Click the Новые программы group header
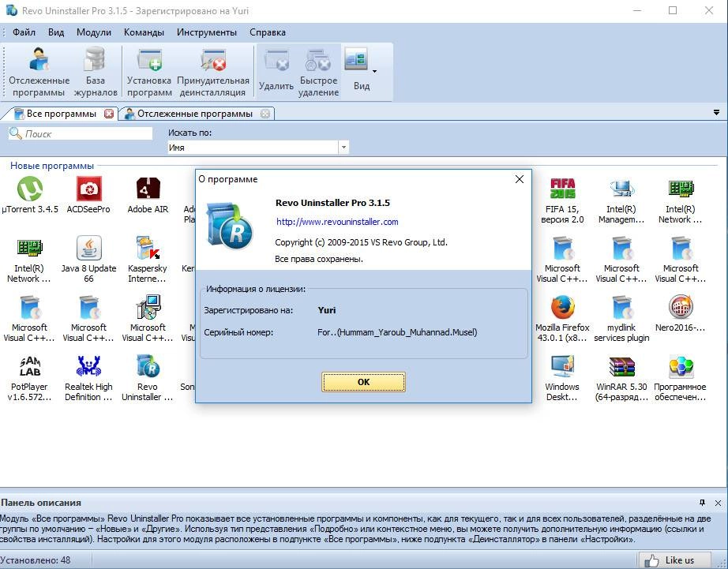 click(x=52, y=166)
